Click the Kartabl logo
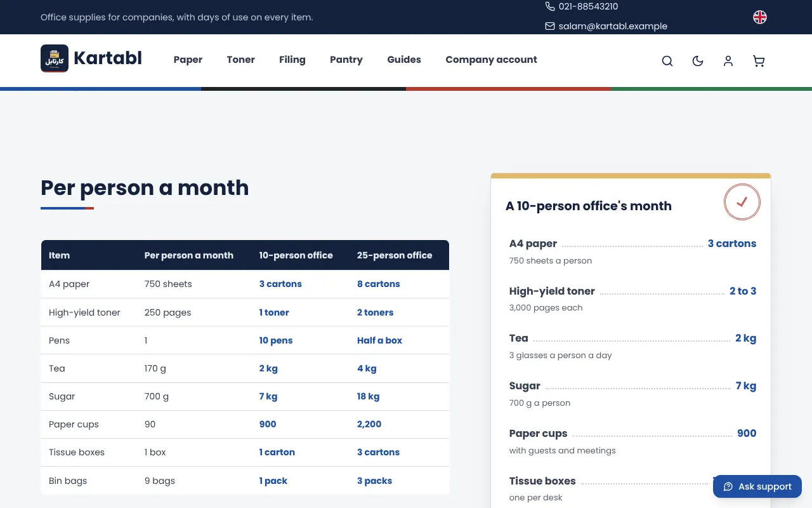 (91, 58)
